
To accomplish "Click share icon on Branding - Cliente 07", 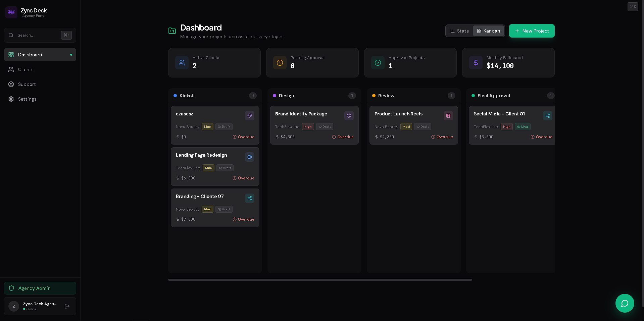I will pos(250,198).
